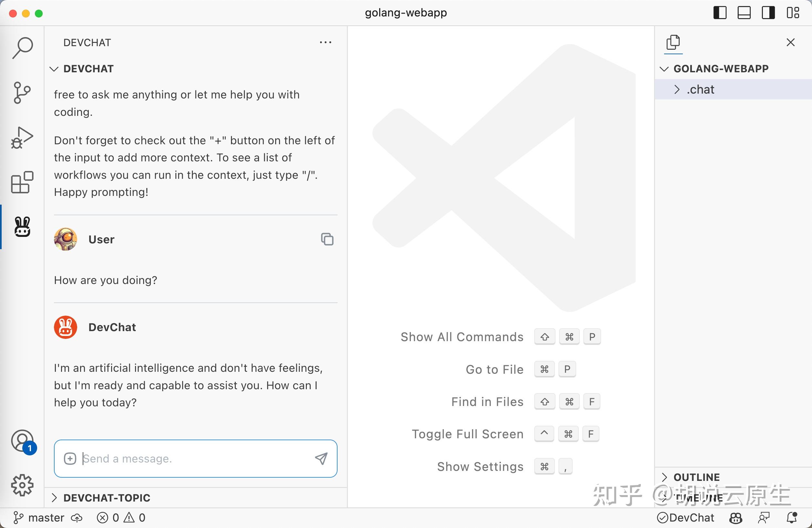Viewport: 812px width, 528px height.
Task: Toggle the secondary sidebar visibility
Action: 768,13
